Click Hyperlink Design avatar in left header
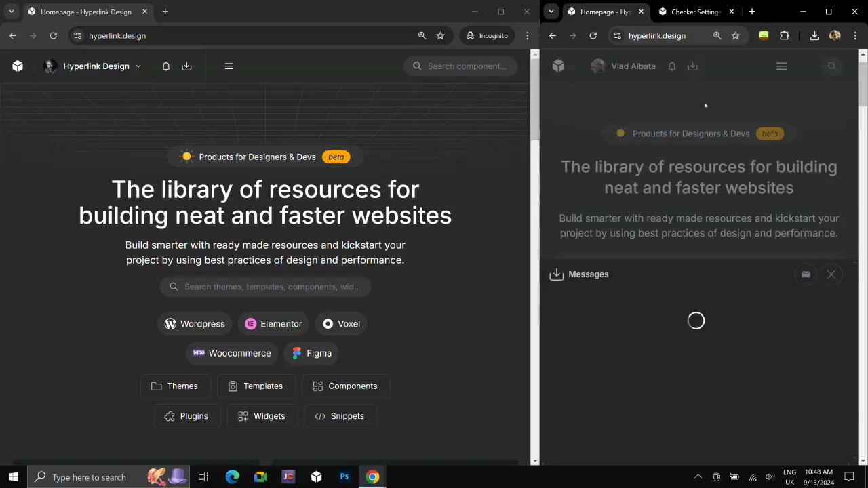868x488 pixels. [50, 66]
